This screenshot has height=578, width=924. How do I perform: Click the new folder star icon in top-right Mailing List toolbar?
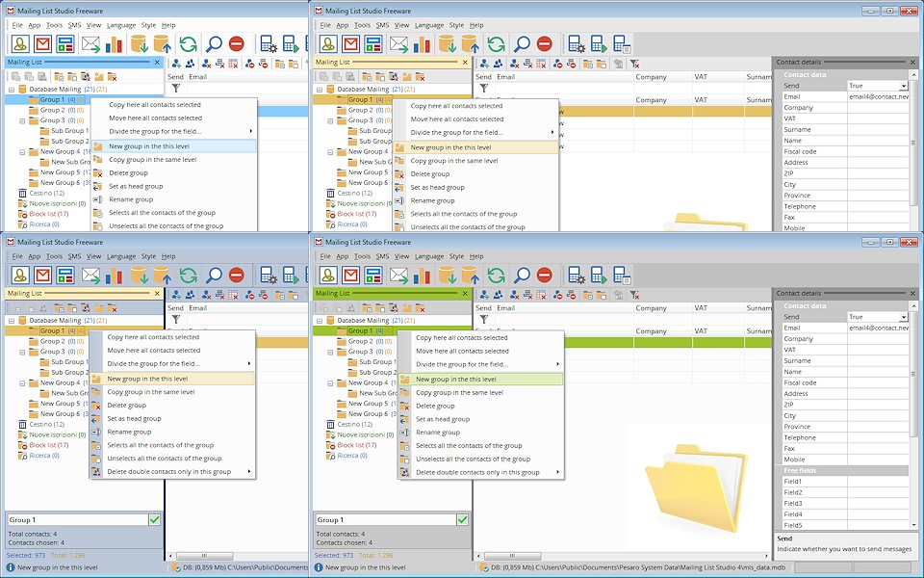tap(406, 77)
